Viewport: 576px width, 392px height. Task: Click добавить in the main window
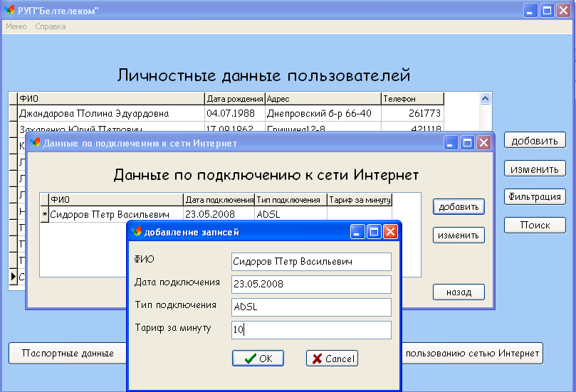(x=535, y=141)
